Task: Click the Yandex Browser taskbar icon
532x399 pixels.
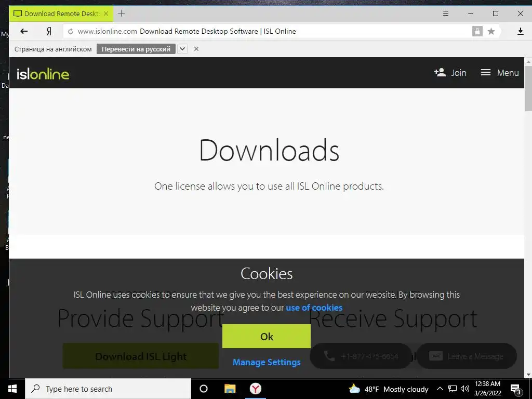Action: 256,389
